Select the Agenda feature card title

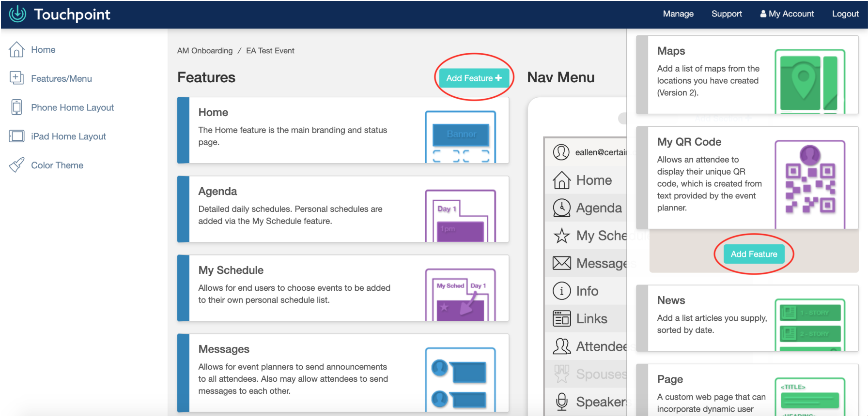[x=217, y=191]
